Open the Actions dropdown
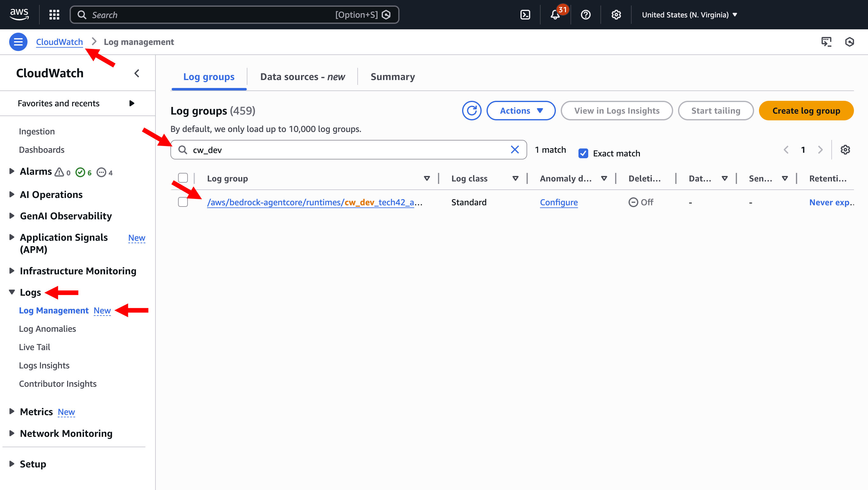Viewport: 868px width, 490px height. (521, 111)
